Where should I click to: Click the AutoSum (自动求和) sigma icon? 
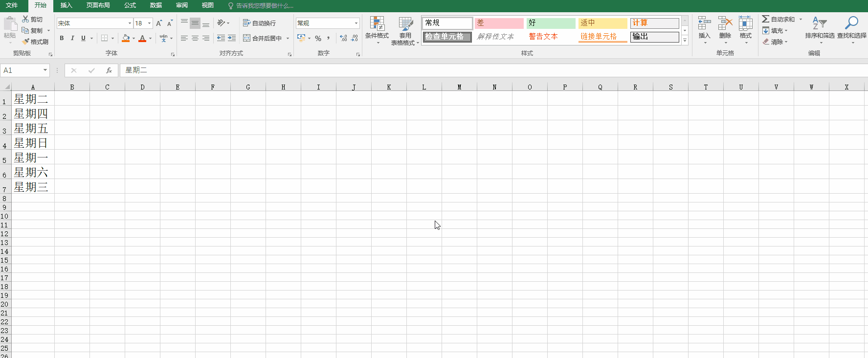click(766, 19)
